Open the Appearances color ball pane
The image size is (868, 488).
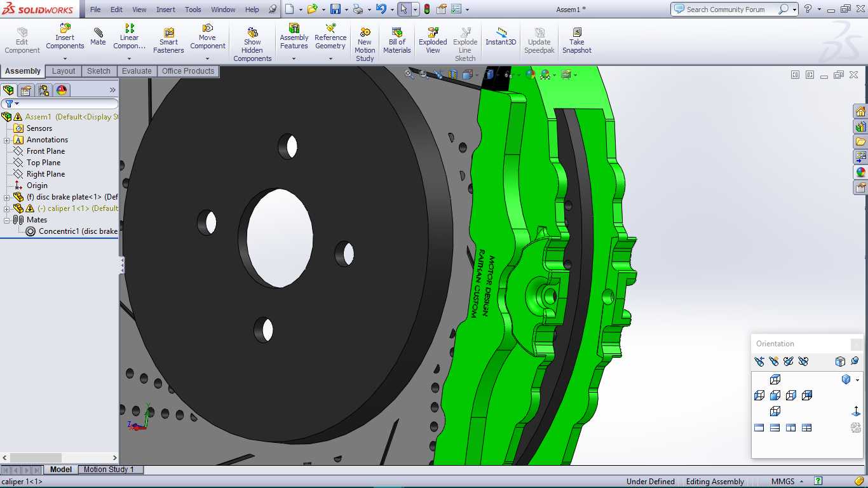point(861,172)
